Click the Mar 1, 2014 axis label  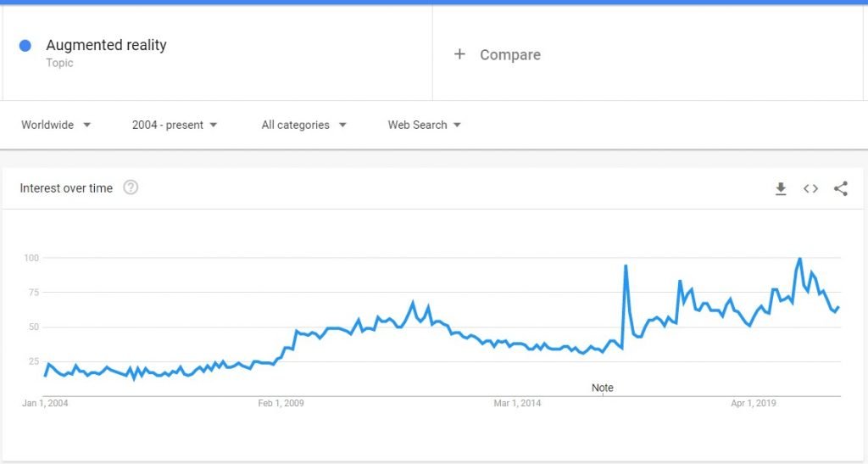click(x=517, y=403)
